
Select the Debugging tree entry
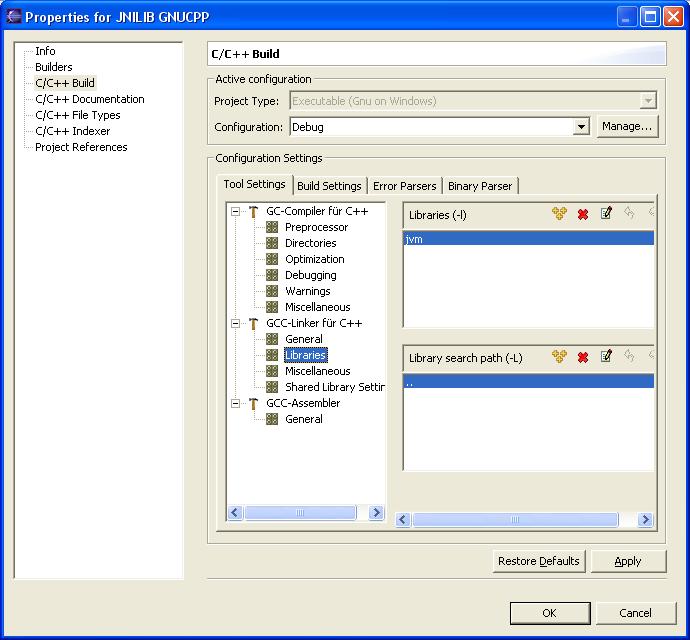(x=311, y=275)
